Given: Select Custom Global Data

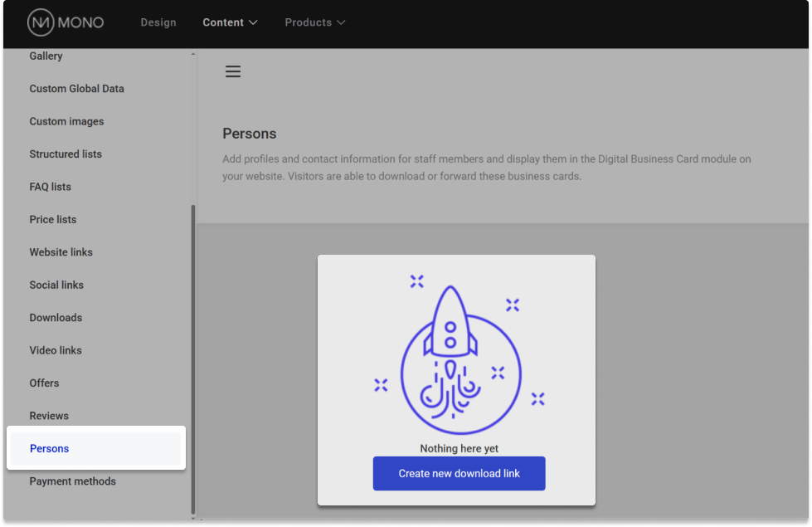Looking at the screenshot, I should coord(77,89).
